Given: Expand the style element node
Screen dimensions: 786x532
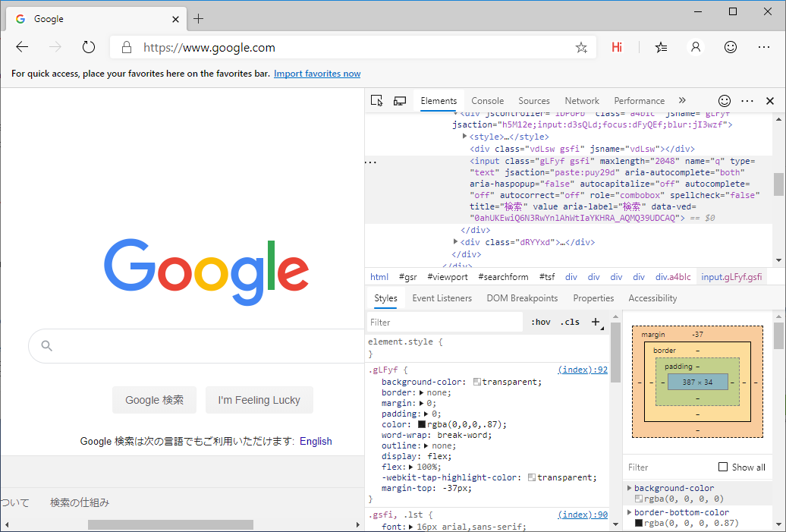Looking at the screenshot, I should coord(464,137).
